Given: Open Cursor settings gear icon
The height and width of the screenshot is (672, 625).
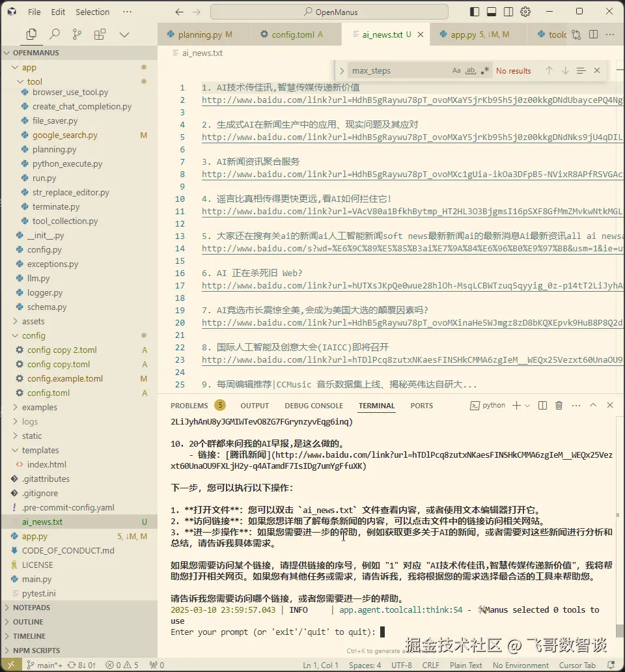Looking at the screenshot, I should pos(525,12).
